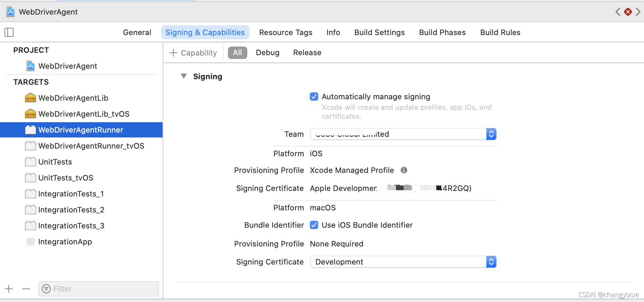Click the UnitTests_tvOS target icon

click(x=31, y=178)
